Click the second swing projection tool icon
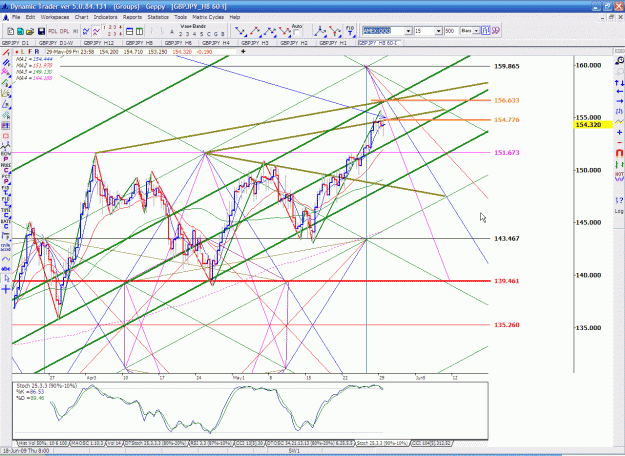The width and height of the screenshot is (625, 456). 255,31
